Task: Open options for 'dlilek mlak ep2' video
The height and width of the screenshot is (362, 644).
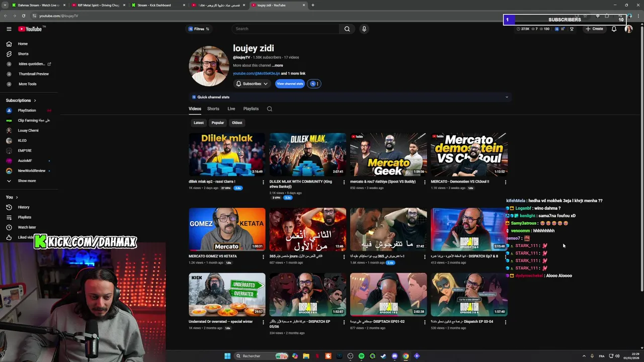Action: (x=263, y=182)
